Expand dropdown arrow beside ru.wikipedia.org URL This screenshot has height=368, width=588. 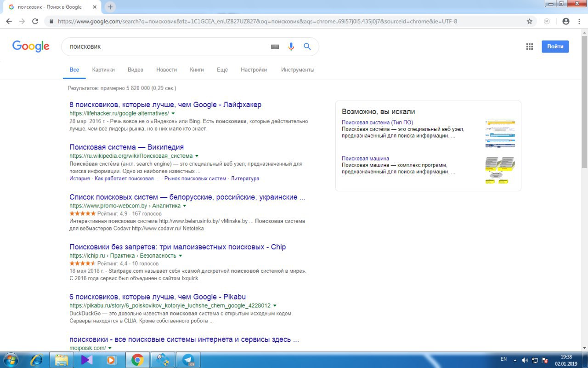[x=197, y=156]
